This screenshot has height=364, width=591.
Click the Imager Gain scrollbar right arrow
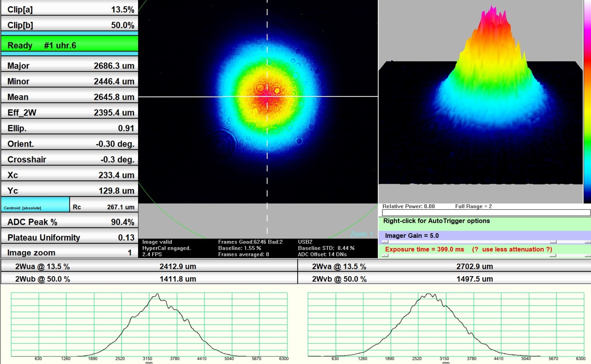[587, 242]
